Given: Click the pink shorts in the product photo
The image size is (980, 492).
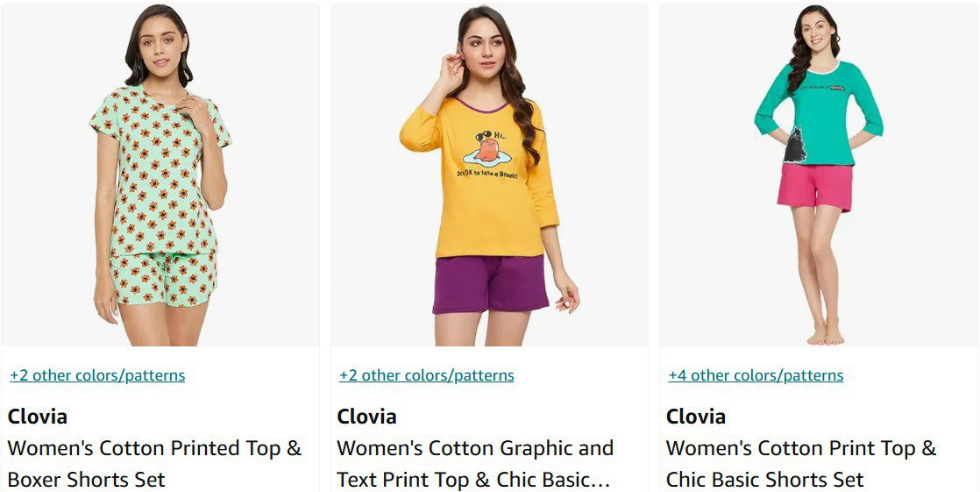Looking at the screenshot, I should point(815,186).
